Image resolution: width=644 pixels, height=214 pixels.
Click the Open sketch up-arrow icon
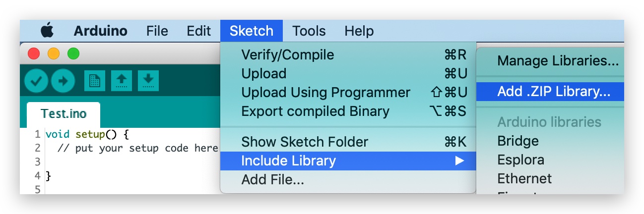pyautogui.click(x=122, y=81)
